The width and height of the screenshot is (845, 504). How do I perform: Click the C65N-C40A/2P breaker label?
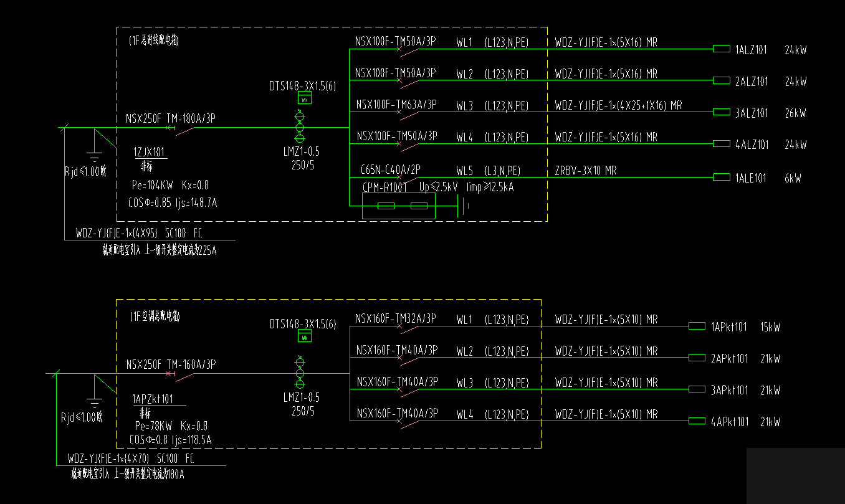(x=392, y=169)
